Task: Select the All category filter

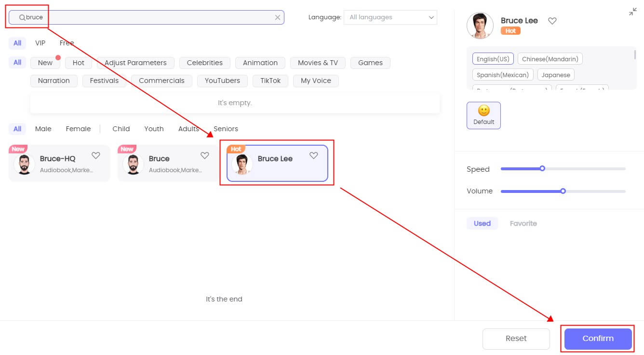Action: pyautogui.click(x=17, y=62)
